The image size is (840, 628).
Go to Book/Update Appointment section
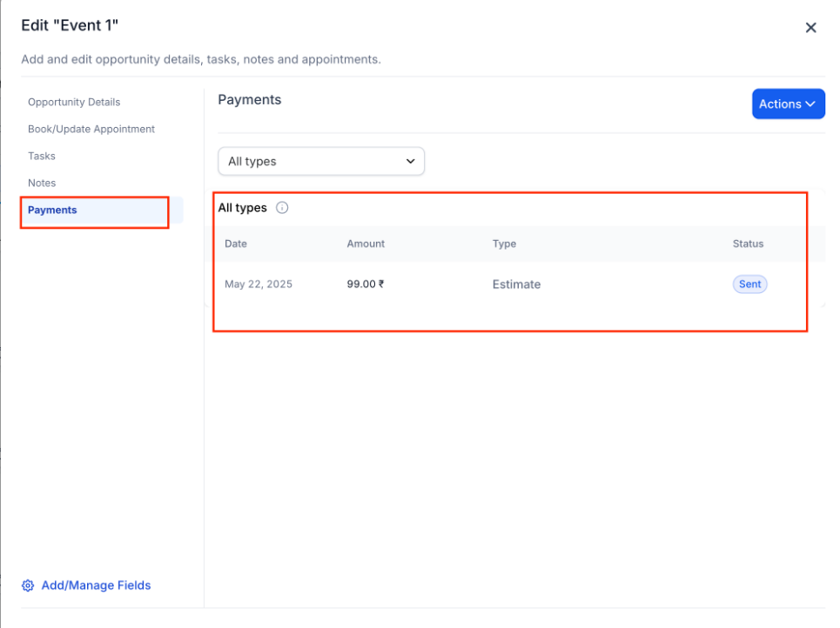click(x=91, y=129)
